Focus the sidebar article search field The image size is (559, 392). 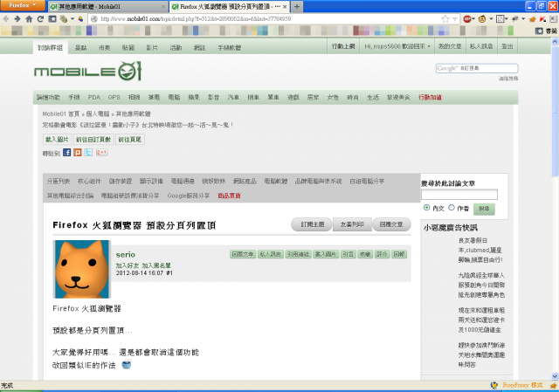pos(459,195)
